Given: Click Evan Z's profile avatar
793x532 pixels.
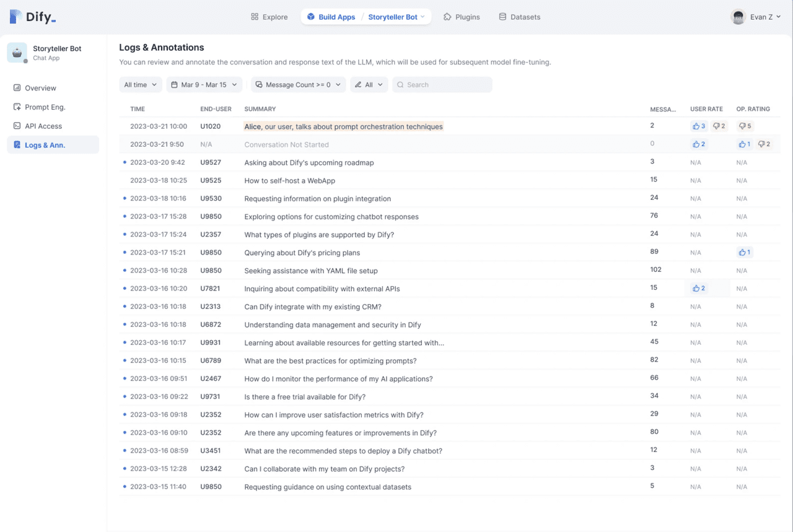Looking at the screenshot, I should (x=738, y=17).
